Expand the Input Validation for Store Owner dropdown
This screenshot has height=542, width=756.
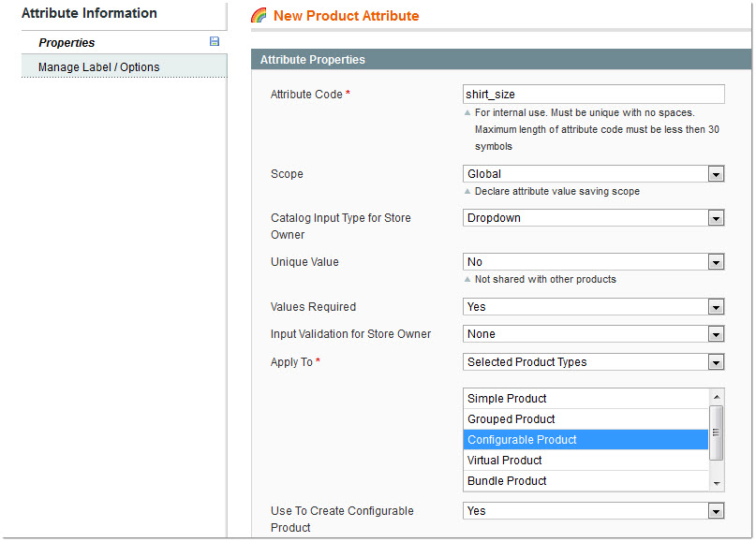(594, 334)
